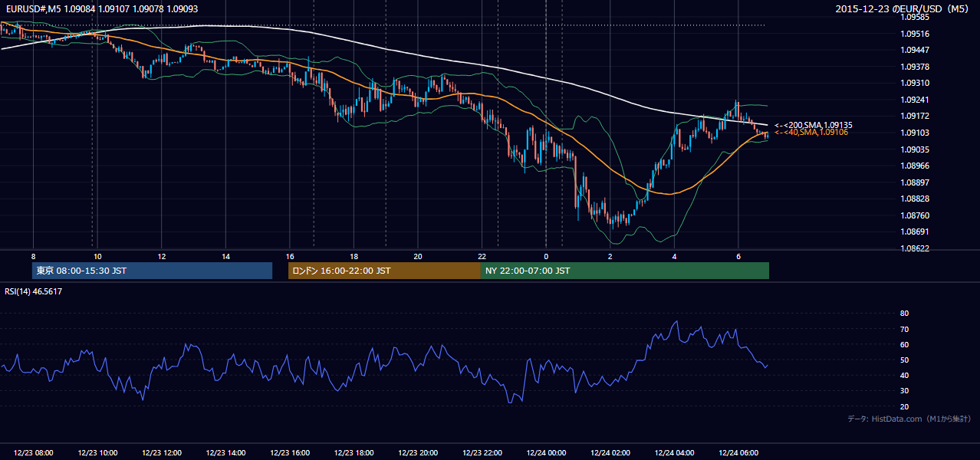Screen dimensions: 980x460
Task: Click the NY 22:00-07:00 JST session bar
Action: pos(625,271)
